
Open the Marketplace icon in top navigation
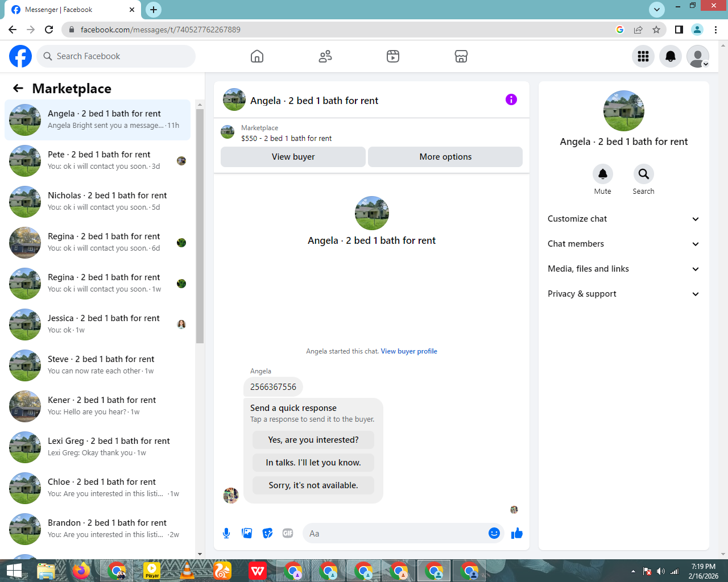[461, 56]
